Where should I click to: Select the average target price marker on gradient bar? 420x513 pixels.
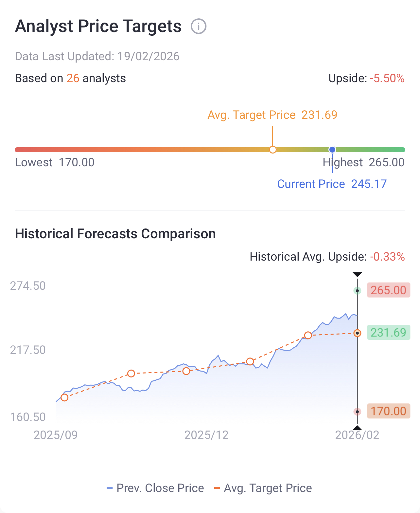pyautogui.click(x=273, y=150)
